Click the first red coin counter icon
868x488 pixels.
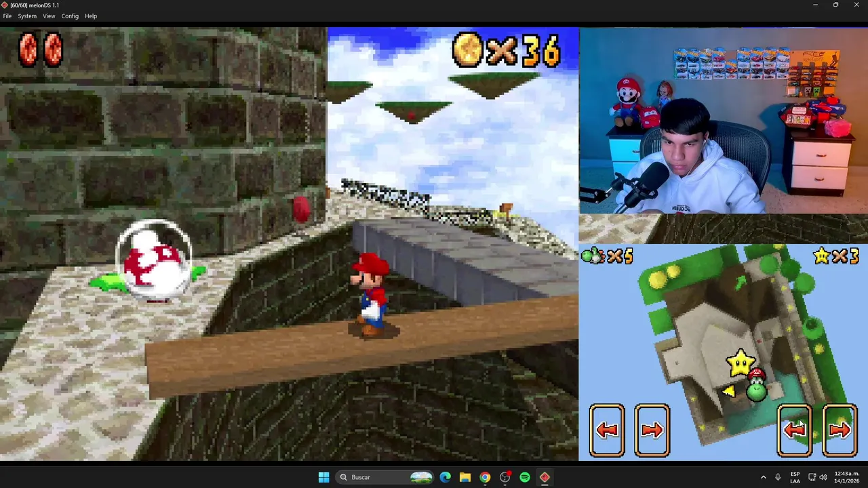pyautogui.click(x=28, y=49)
